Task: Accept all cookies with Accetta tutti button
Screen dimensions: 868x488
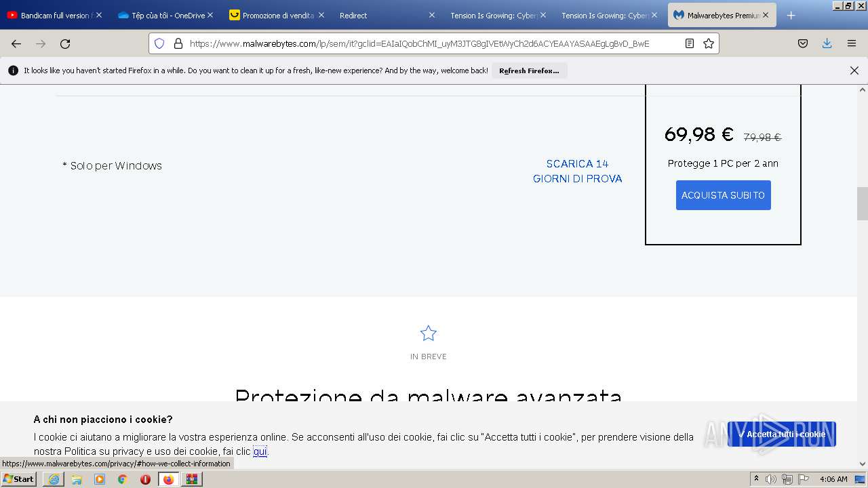Action: pyautogui.click(x=782, y=434)
